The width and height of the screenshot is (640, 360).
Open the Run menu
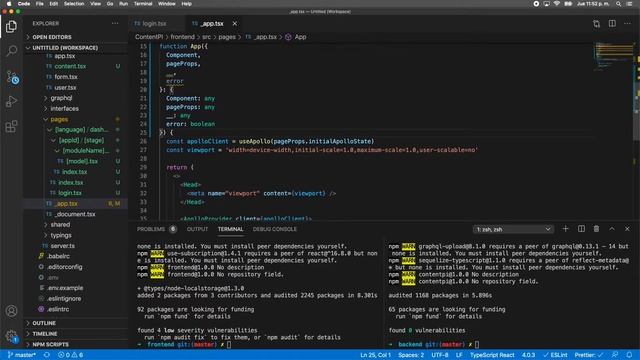123,4
